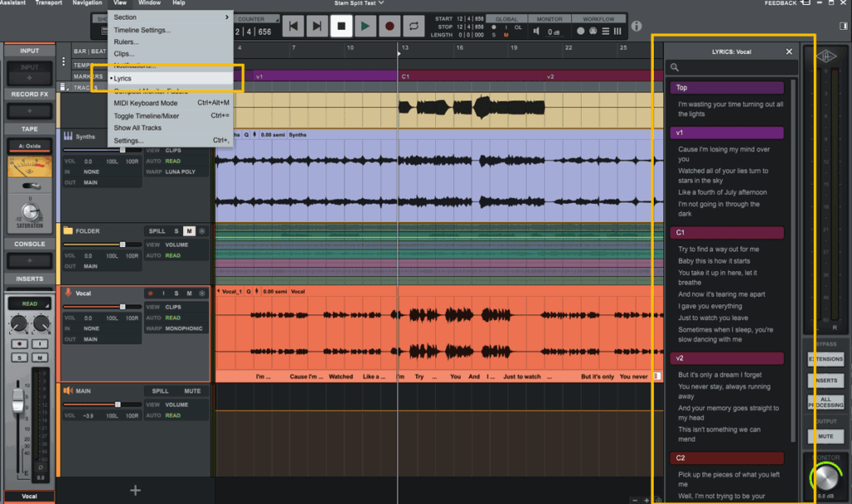852x504 pixels.
Task: Select MIDI Keyboard Mode menu item
Action: (x=171, y=102)
